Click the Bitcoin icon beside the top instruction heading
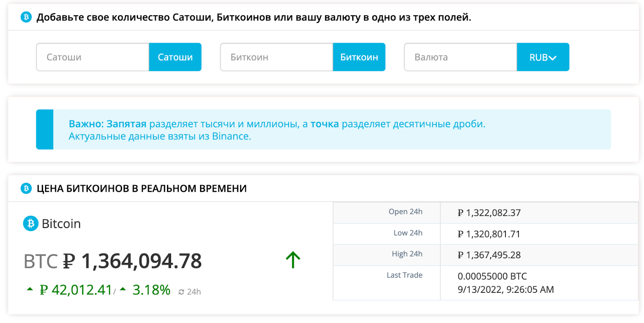Image resolution: width=644 pixels, height=323 pixels. (x=26, y=17)
